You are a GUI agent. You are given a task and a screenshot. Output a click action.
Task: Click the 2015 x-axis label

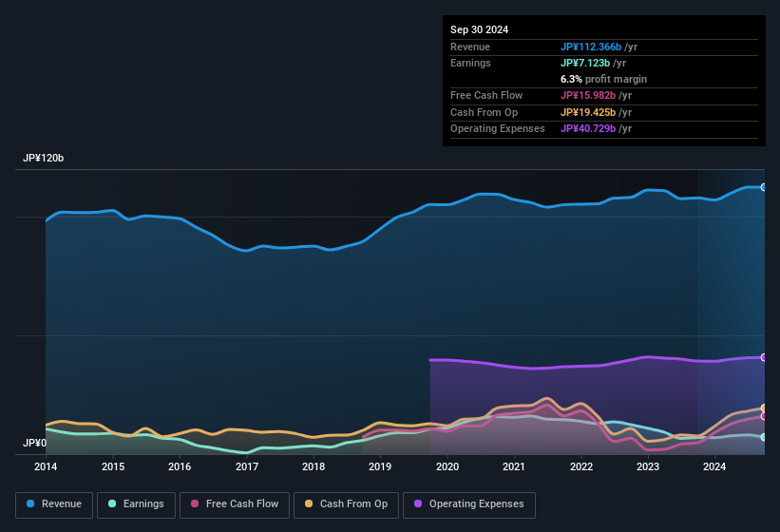pos(113,466)
